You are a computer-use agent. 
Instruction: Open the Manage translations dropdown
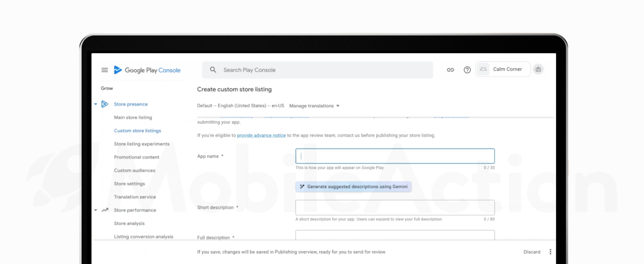[x=314, y=106]
